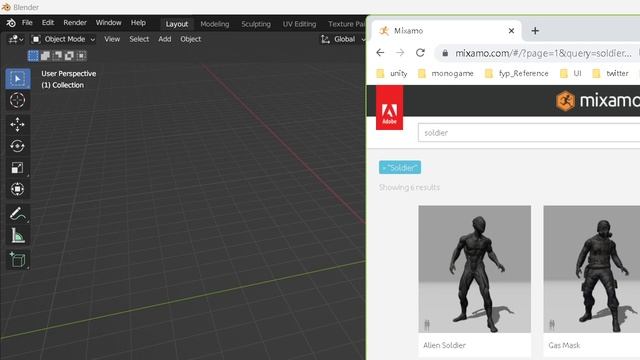
Task: Select the Scale tool in Blender
Action: click(x=18, y=168)
